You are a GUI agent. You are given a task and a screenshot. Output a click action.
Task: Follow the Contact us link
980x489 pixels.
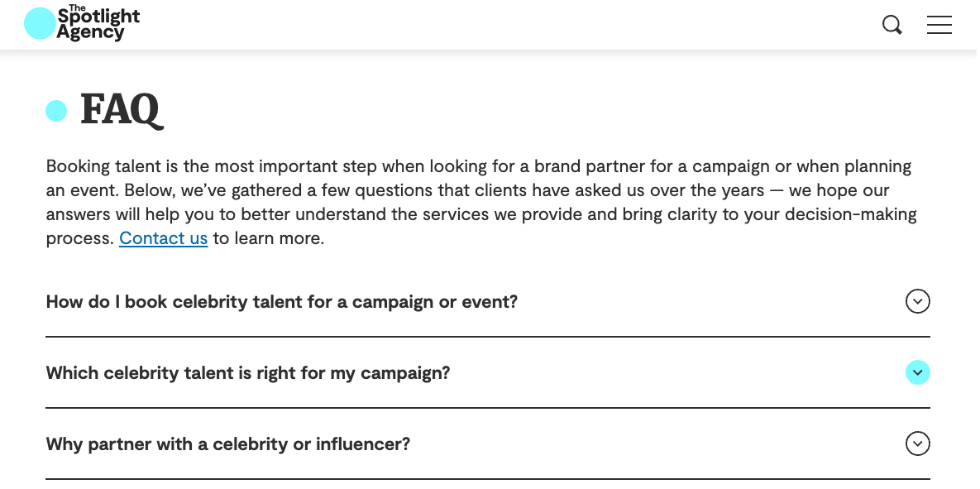coord(163,238)
